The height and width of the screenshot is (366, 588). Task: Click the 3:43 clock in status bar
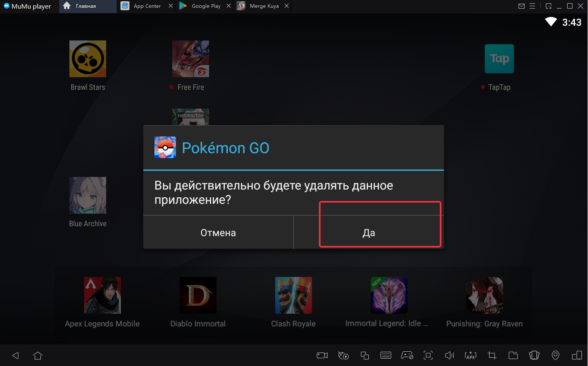572,22
